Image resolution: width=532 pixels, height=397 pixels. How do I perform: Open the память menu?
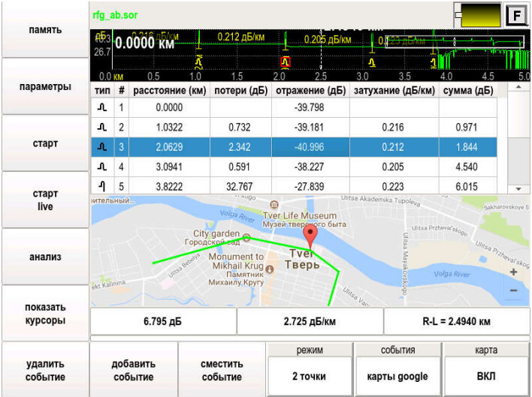pos(45,30)
